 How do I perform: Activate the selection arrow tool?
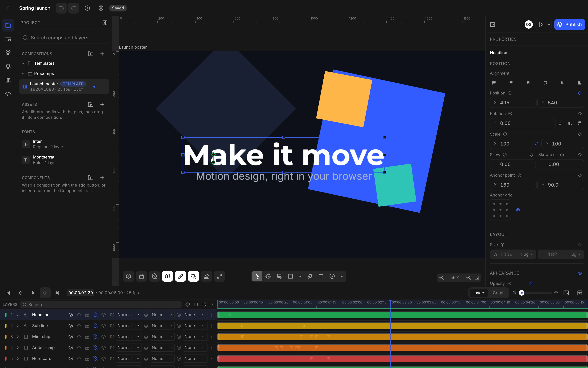[257, 276]
